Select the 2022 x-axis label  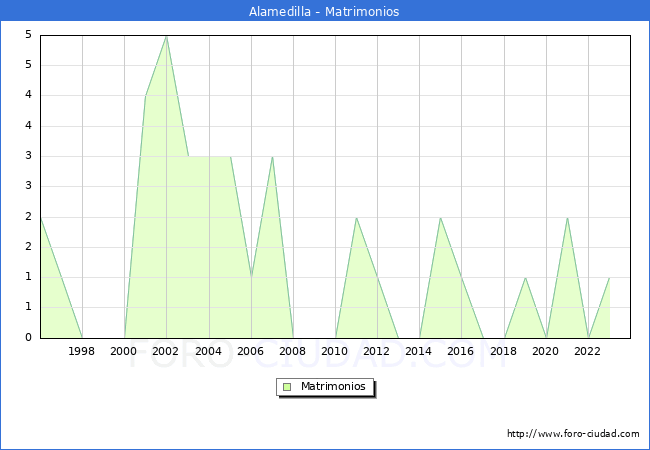588,351
